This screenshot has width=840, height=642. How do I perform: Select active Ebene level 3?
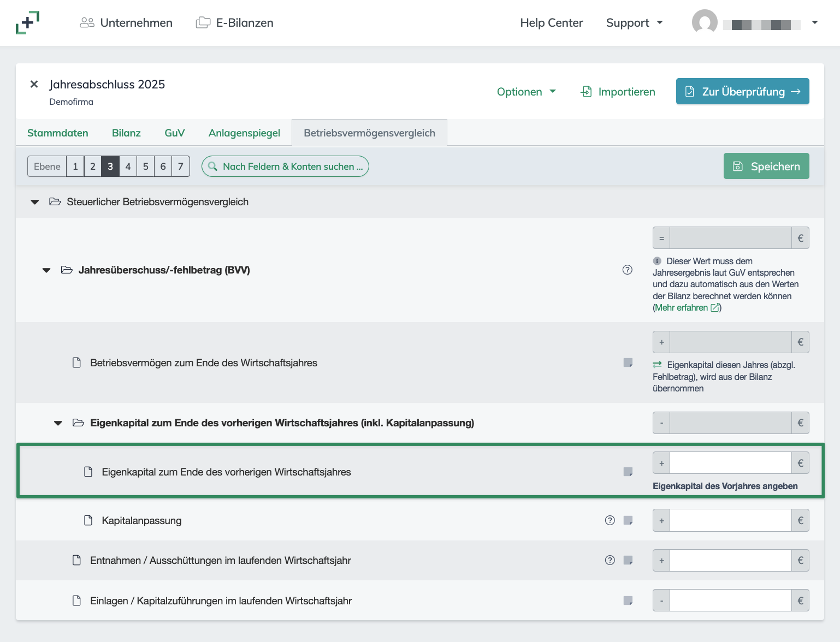tap(110, 167)
